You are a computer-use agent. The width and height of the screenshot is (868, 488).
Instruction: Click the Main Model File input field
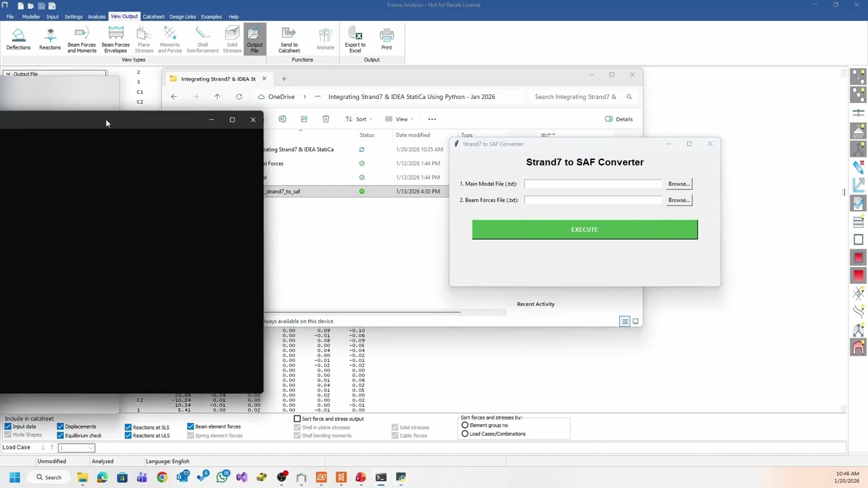593,184
